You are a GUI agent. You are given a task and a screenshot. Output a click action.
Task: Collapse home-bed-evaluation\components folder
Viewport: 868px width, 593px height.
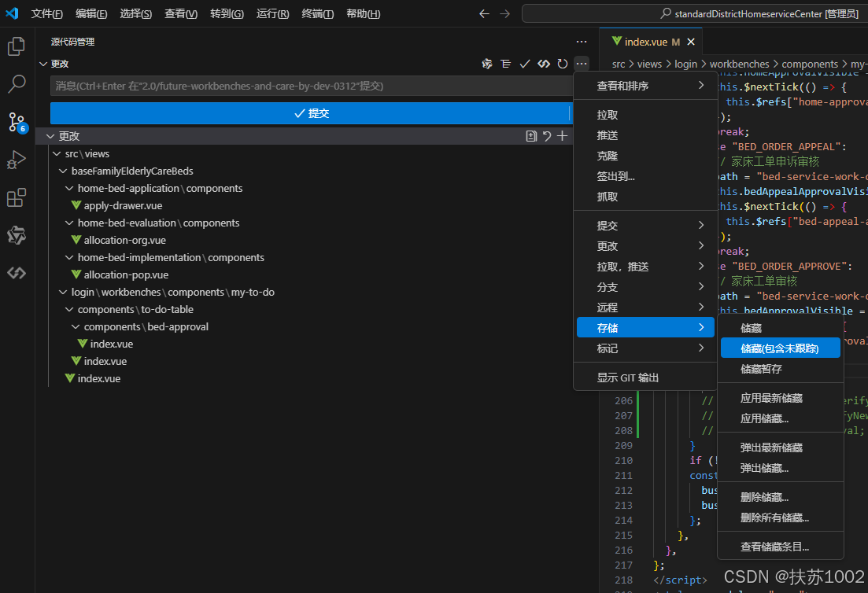pos(69,223)
